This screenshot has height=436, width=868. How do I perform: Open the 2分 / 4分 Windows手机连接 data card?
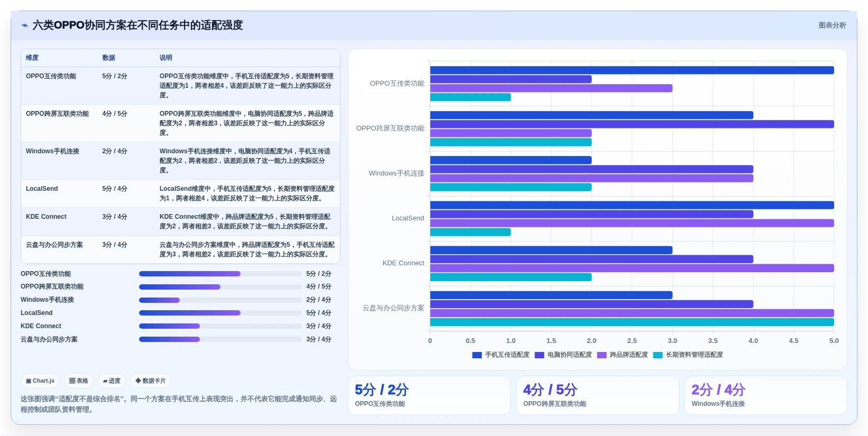click(x=766, y=395)
